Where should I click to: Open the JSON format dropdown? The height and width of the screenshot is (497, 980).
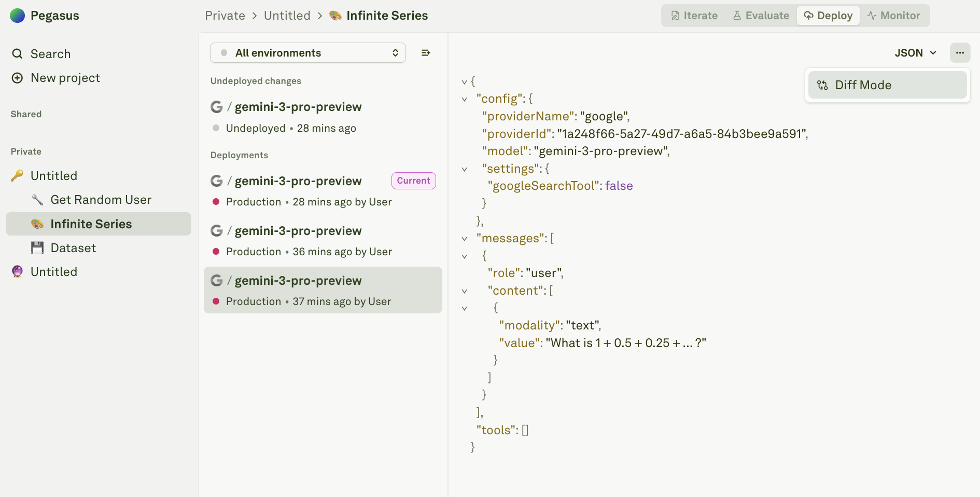(915, 53)
